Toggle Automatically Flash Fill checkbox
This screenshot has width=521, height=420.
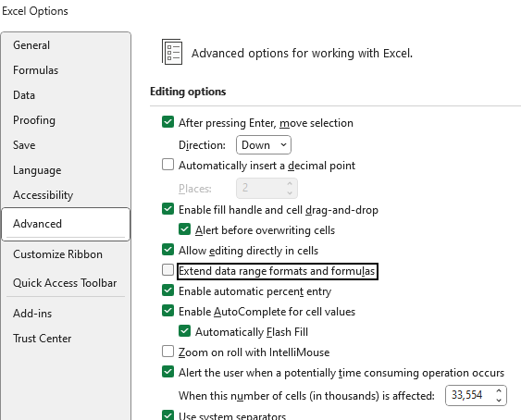click(184, 331)
